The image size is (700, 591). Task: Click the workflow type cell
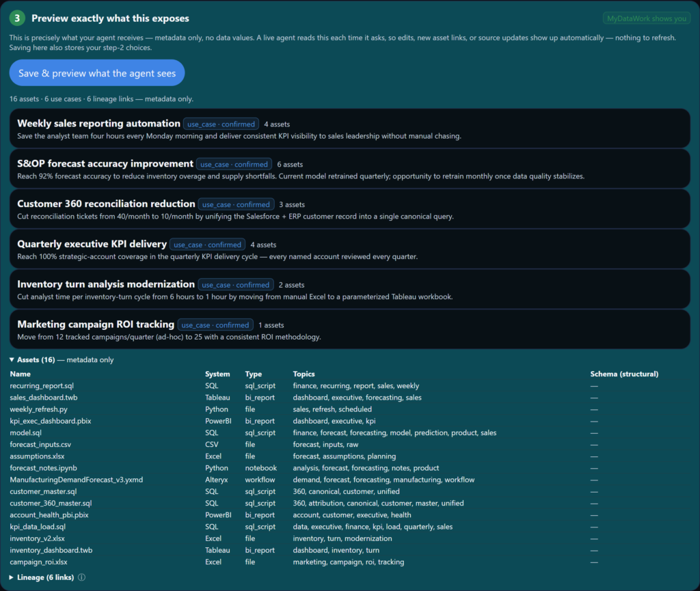pos(260,480)
